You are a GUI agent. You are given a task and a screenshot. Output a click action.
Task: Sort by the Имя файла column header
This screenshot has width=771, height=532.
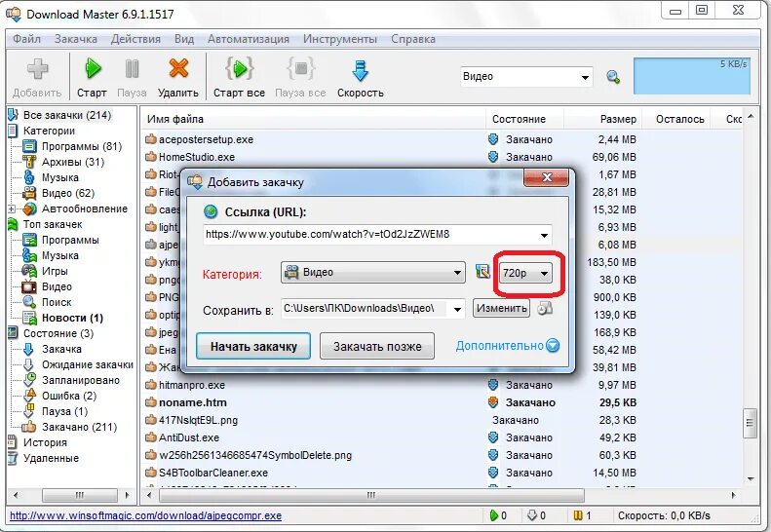tap(314, 119)
